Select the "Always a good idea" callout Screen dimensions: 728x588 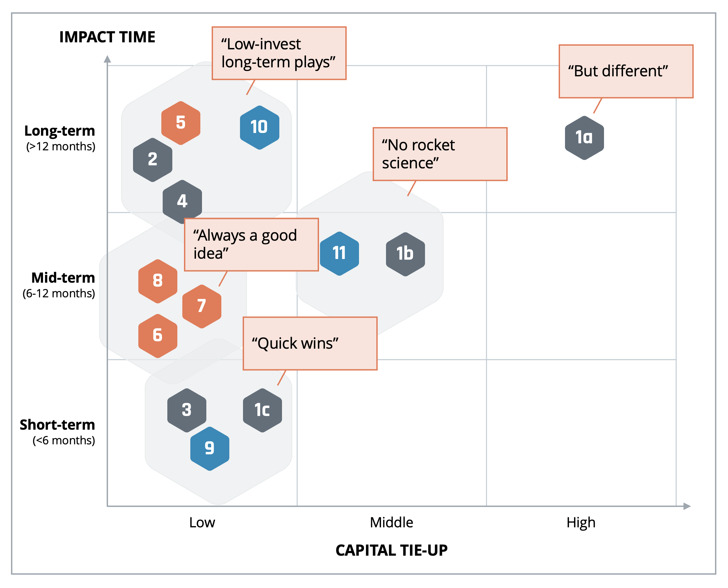pos(252,245)
